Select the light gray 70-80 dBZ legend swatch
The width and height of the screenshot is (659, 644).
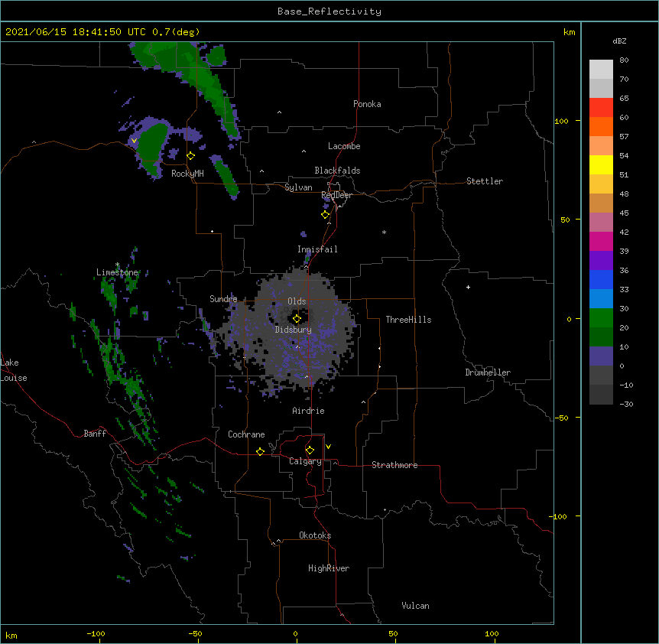point(601,70)
